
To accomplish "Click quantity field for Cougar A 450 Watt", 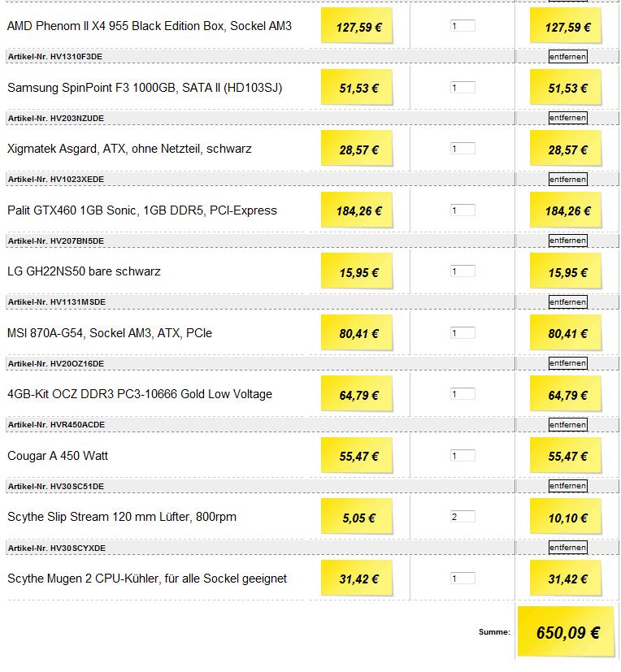I will (x=462, y=456).
